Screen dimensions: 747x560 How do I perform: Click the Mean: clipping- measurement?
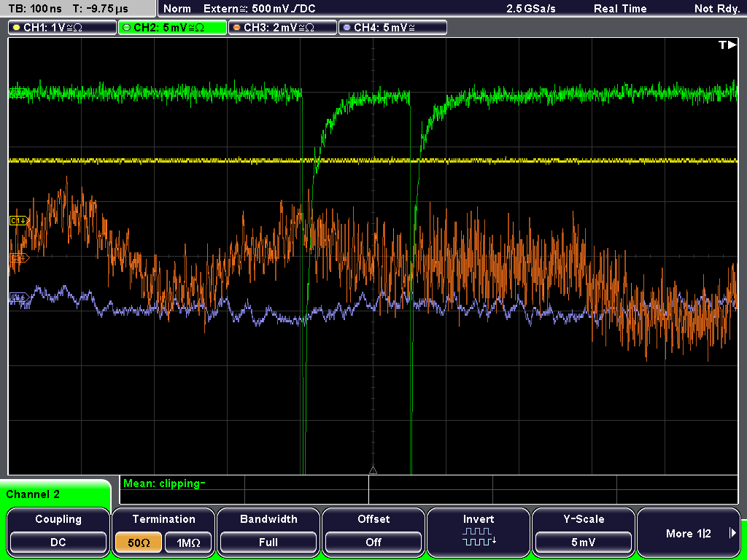(164, 483)
